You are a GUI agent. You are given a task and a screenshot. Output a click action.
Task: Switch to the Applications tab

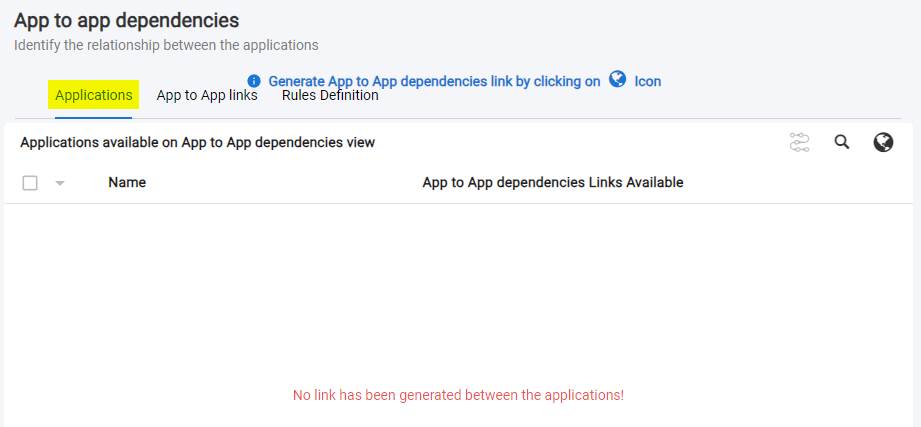tap(94, 95)
